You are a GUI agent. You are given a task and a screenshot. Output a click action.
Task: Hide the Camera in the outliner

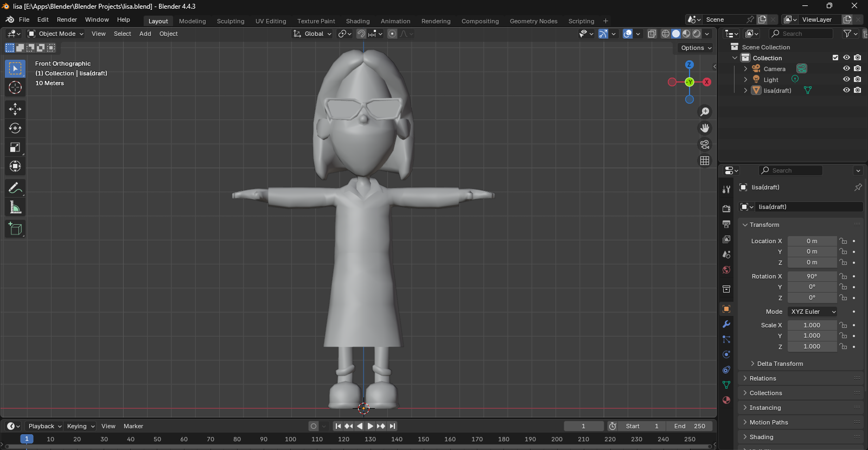pos(846,69)
